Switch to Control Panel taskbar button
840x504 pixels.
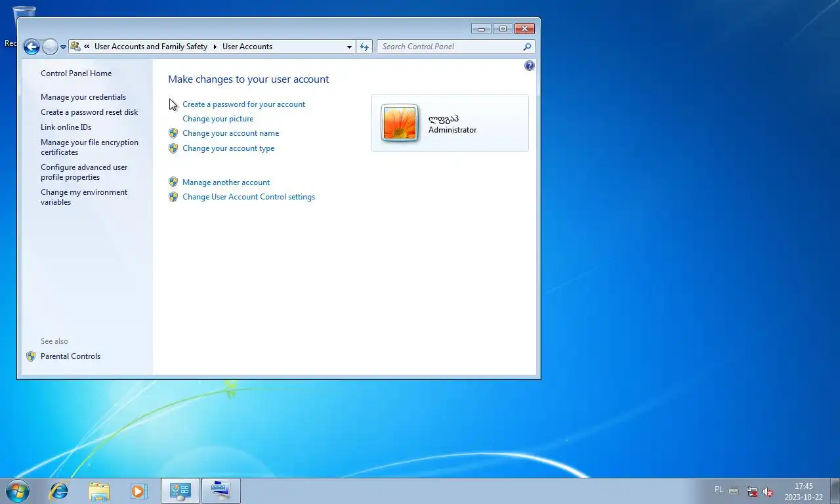coord(180,491)
